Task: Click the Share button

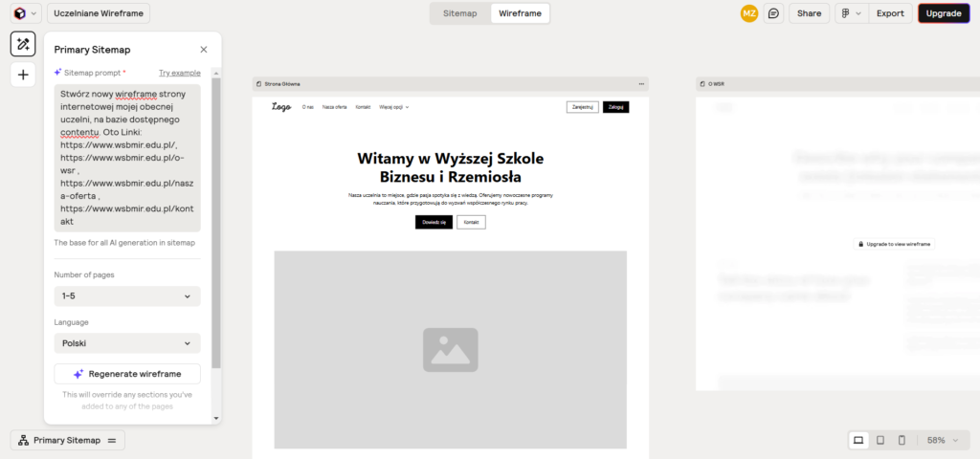Action: click(810, 13)
